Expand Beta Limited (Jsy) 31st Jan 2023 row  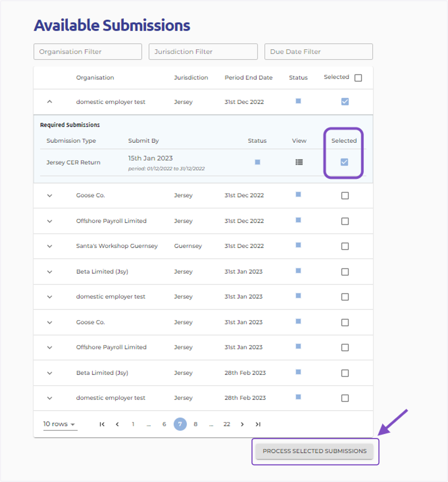50,272
